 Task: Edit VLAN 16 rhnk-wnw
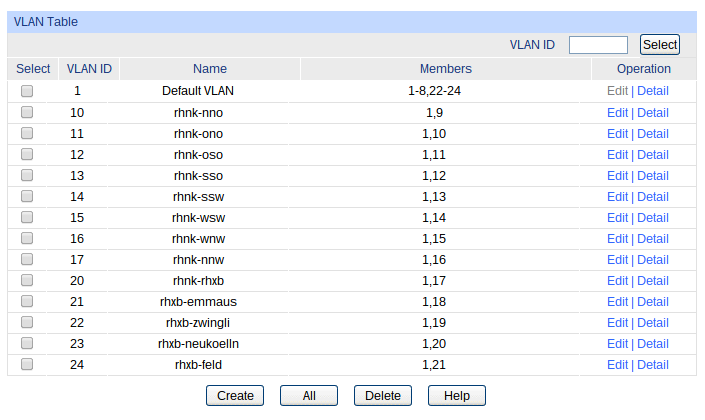coord(617,238)
